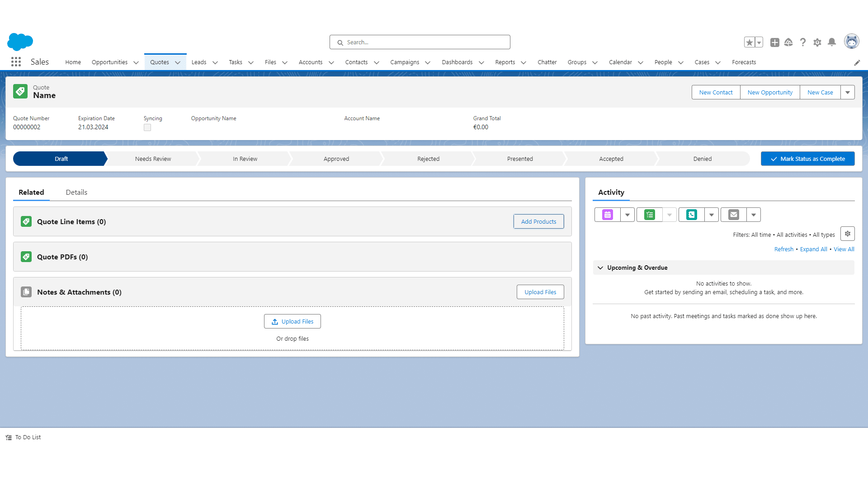
Task: Select the Draft stage in the path
Action: pyautogui.click(x=61, y=159)
